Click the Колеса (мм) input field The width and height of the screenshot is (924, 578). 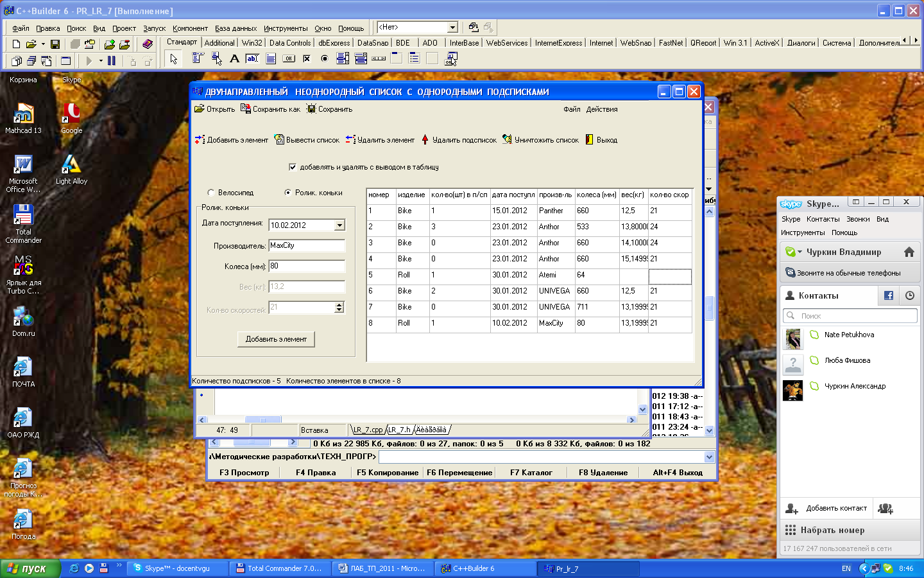point(307,266)
